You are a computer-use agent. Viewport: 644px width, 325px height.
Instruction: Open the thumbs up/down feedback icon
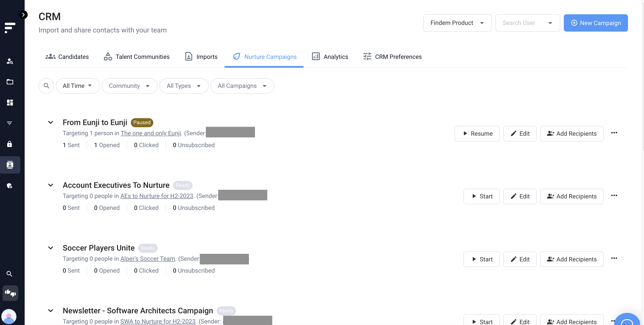[10, 293]
